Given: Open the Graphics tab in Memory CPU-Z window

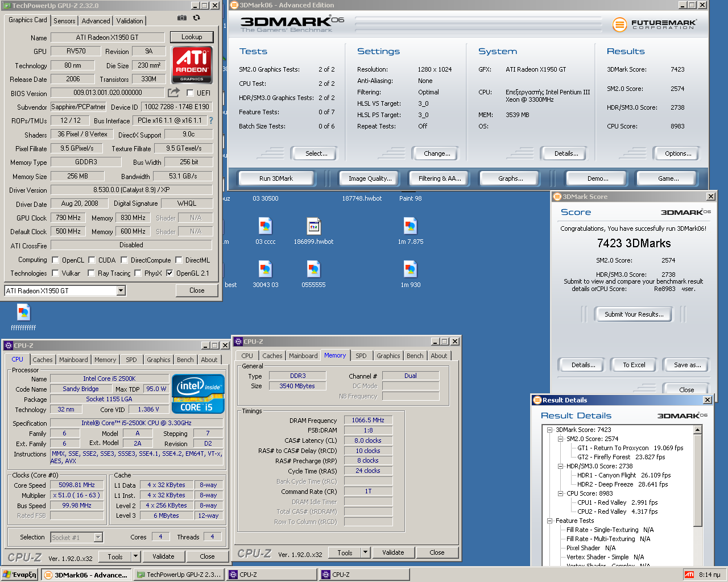Looking at the screenshot, I should [x=388, y=356].
